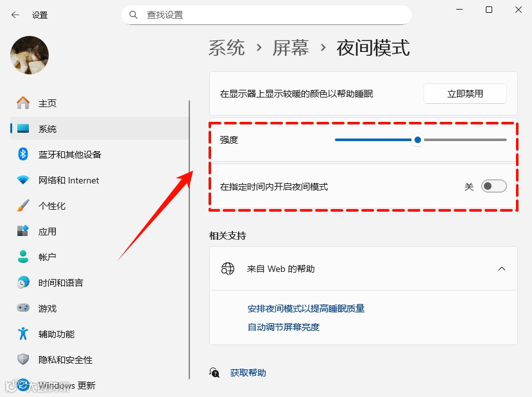Open 隐私和安全性 settings
The width and height of the screenshot is (532, 397).
99,359
